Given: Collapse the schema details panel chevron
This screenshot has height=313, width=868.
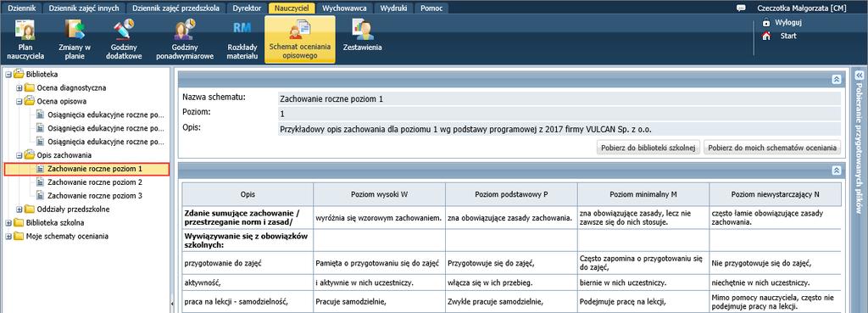Looking at the screenshot, I should (837, 79).
